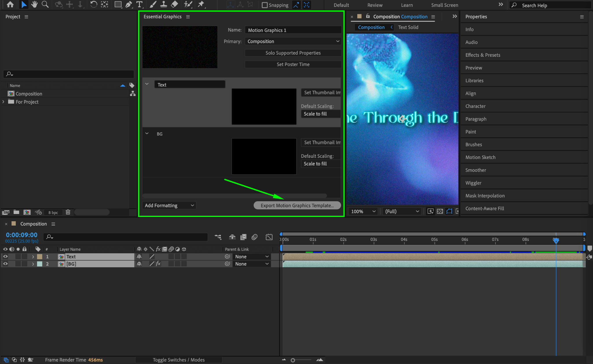Screen dimensions: 593x364
Task: Switch to the Review workspace
Action: pos(375,5)
